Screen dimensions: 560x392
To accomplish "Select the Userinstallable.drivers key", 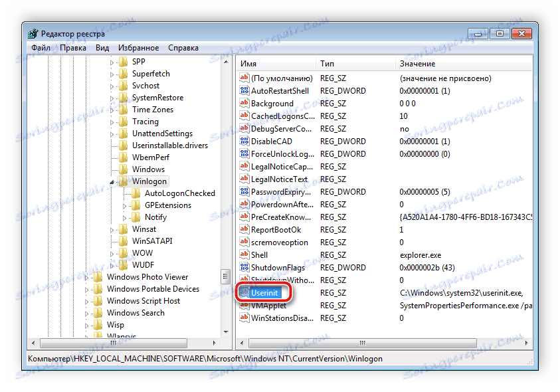I will coord(170,146).
